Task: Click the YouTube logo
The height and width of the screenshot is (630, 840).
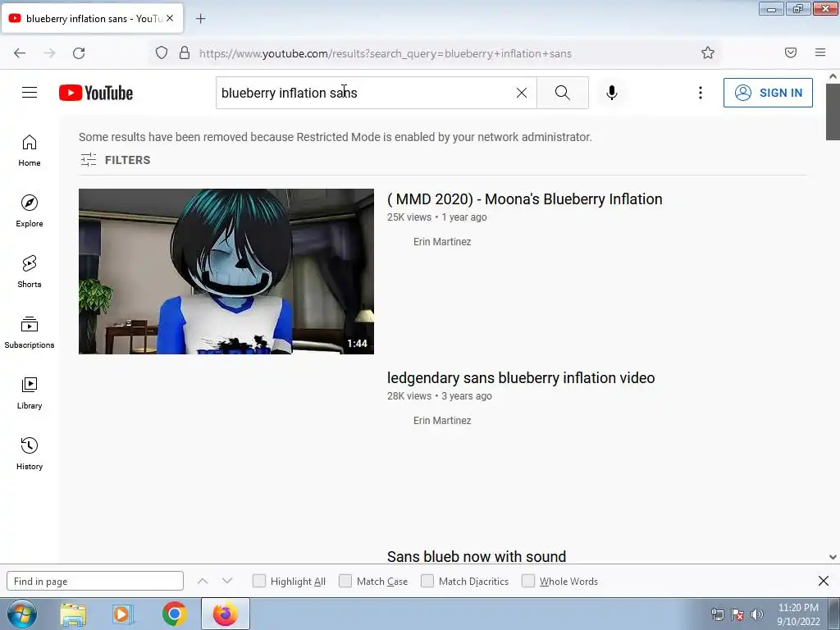Action: [x=96, y=93]
